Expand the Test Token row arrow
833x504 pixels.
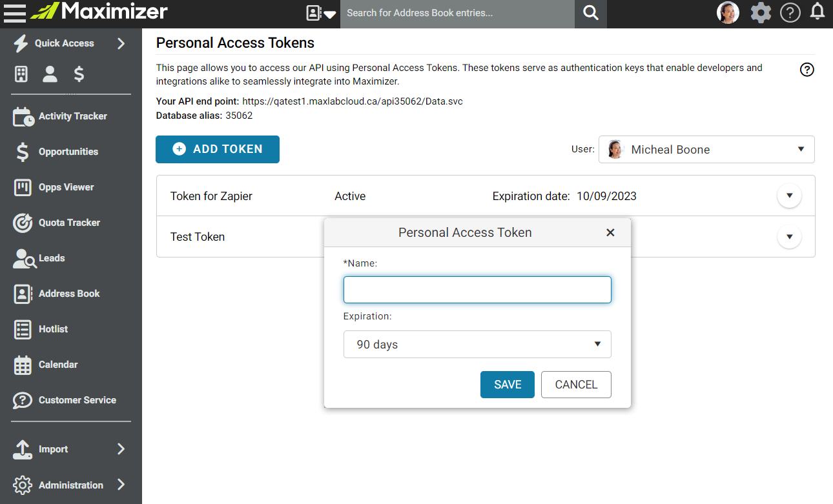click(x=789, y=237)
